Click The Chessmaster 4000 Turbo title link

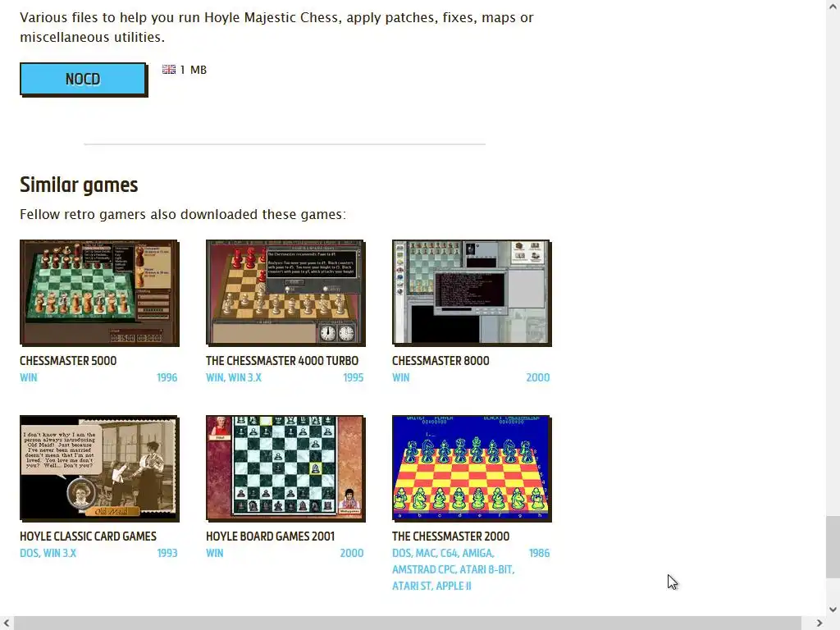tap(282, 361)
